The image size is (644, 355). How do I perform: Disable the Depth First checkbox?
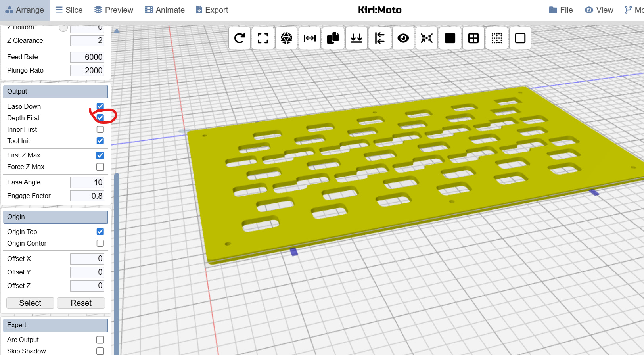[100, 118]
